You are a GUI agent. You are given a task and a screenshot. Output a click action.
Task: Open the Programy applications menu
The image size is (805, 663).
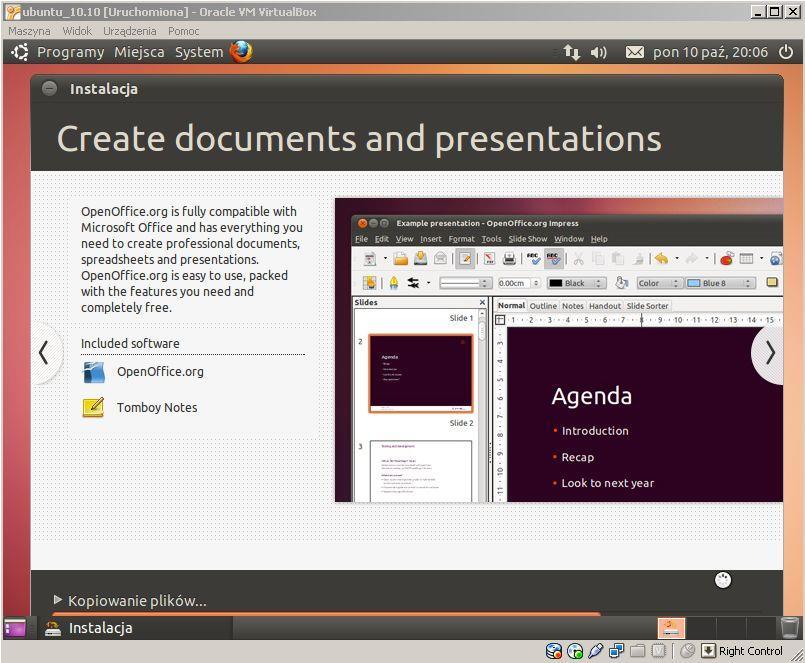pos(70,52)
